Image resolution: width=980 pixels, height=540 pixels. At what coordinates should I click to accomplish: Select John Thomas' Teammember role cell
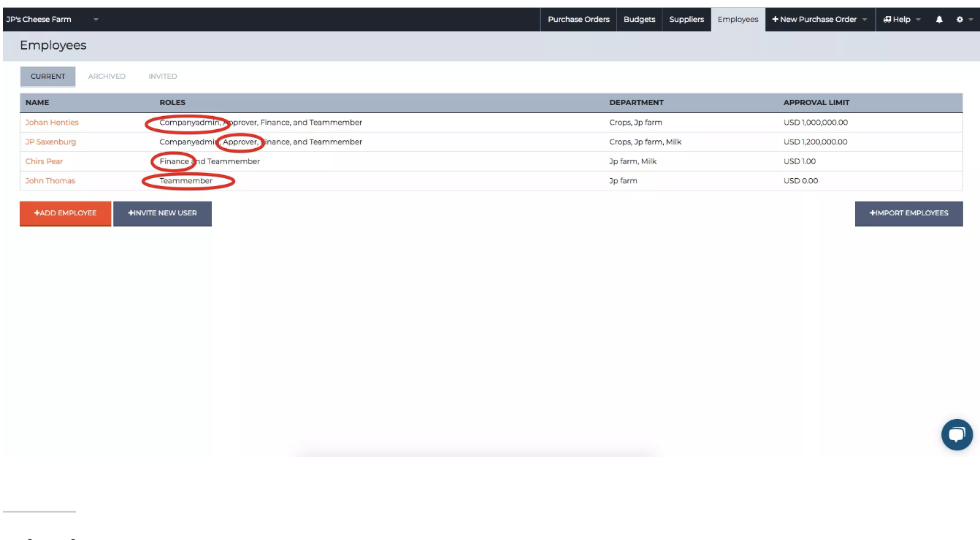point(186,180)
